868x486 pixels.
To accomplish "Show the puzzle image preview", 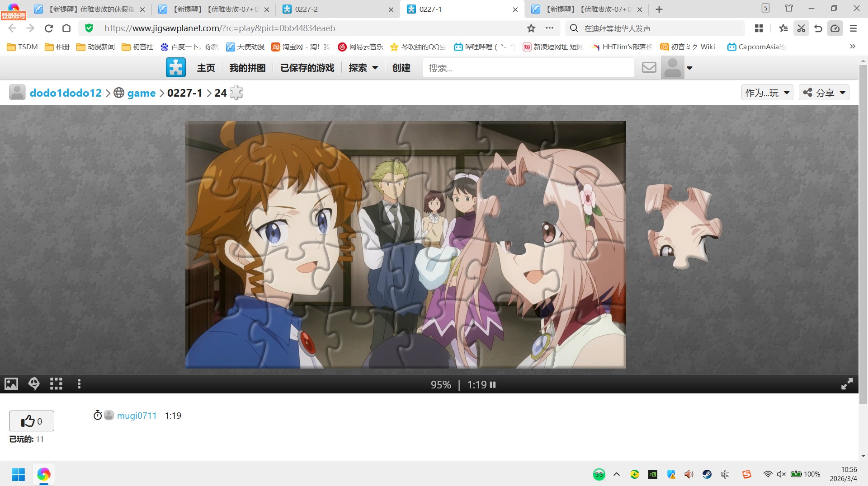I will (x=11, y=384).
